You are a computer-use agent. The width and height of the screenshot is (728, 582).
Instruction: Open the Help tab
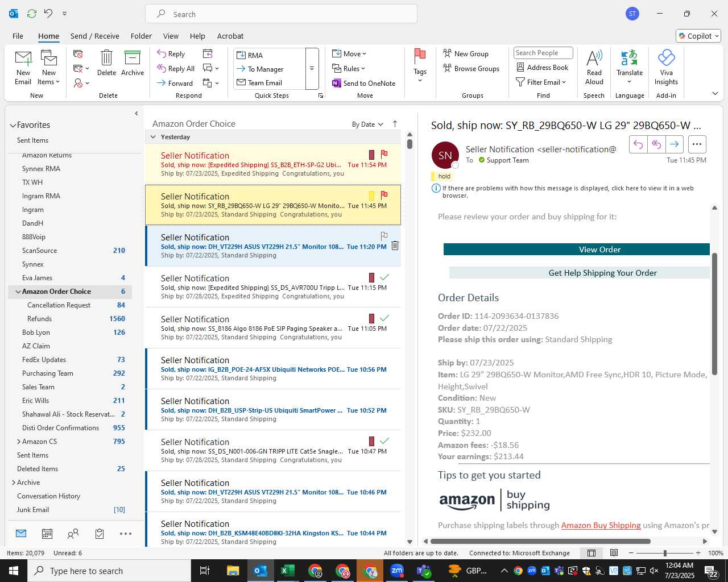click(x=197, y=36)
